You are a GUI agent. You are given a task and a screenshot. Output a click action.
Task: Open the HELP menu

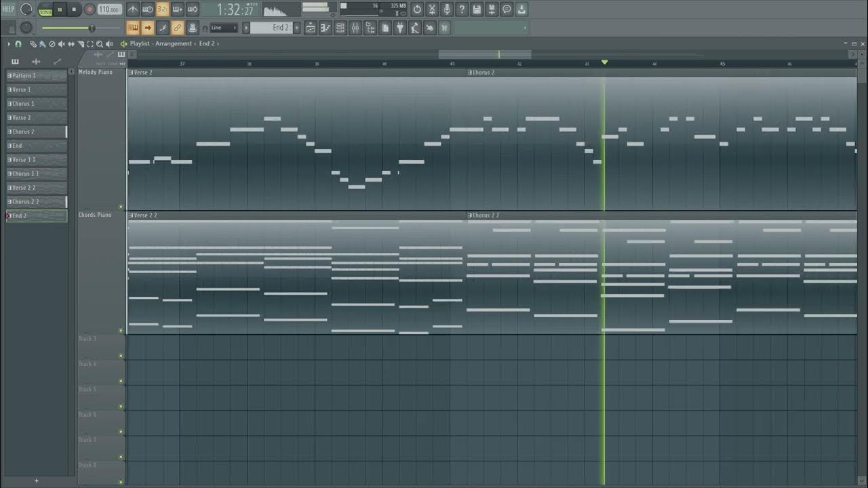tap(9, 9)
